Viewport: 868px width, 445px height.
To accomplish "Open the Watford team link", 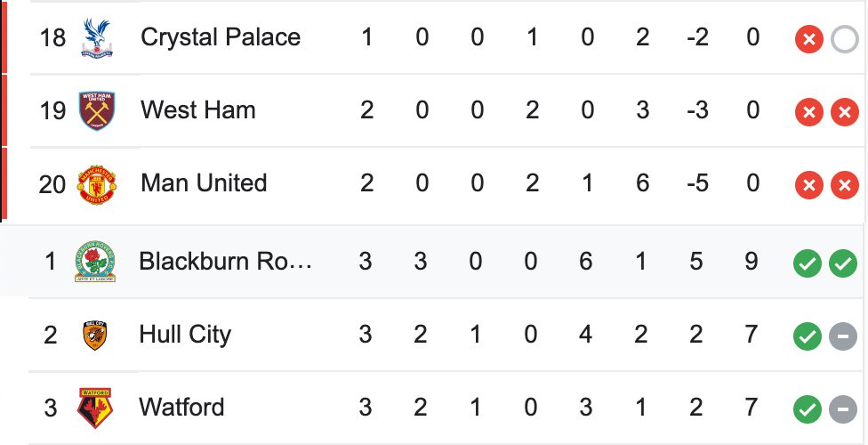I will 181,408.
